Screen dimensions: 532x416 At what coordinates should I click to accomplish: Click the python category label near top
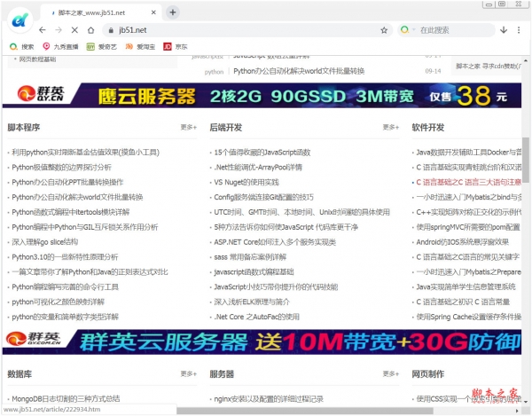point(214,72)
